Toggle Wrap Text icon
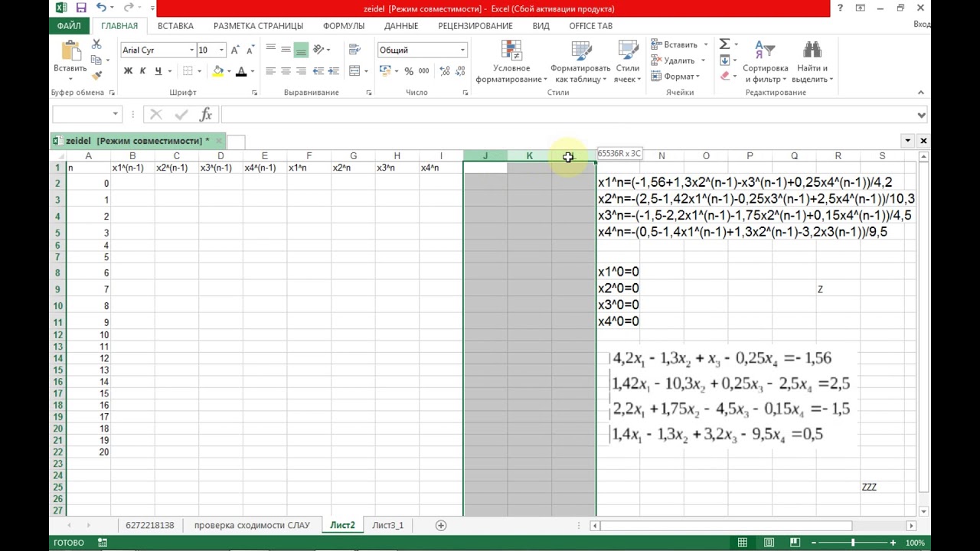Viewport: 980px width, 551px height. coord(354,49)
